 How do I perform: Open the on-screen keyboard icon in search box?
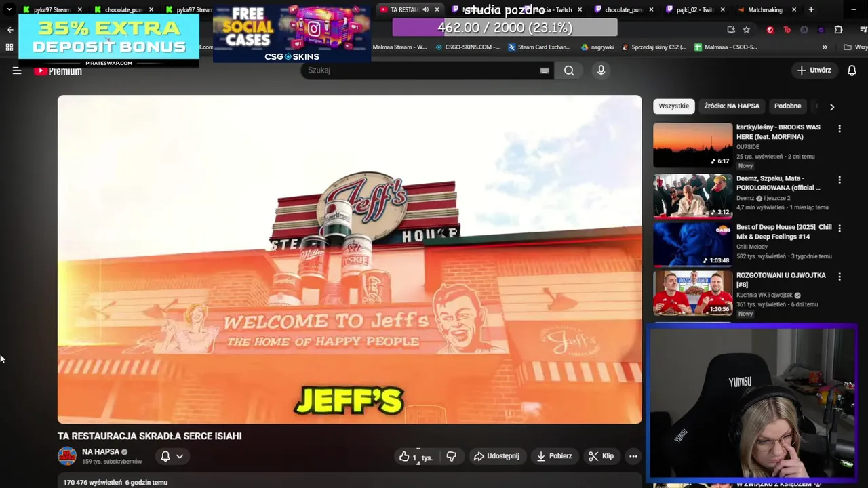pos(545,70)
